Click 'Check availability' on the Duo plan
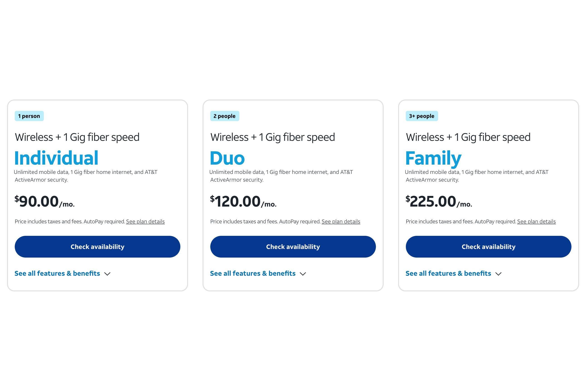 pos(293,246)
